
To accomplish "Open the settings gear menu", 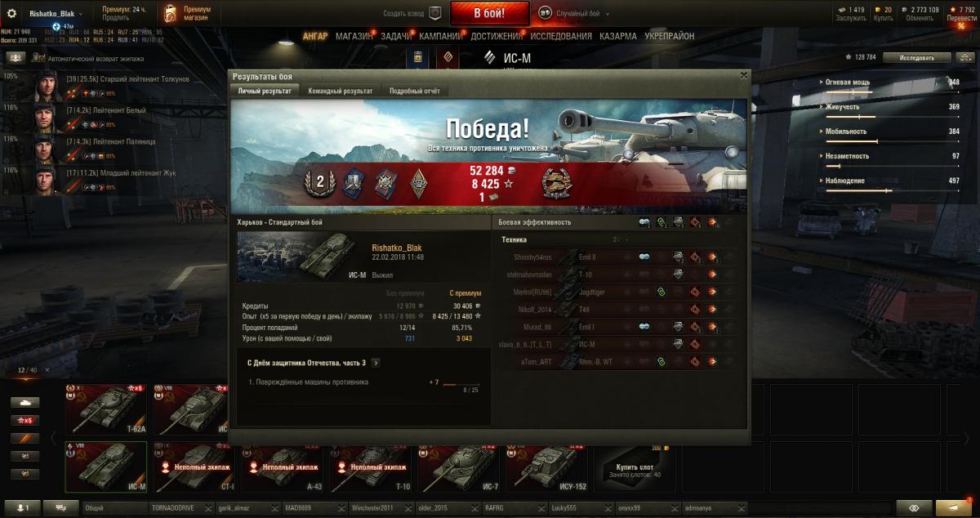I will tap(12, 14).
